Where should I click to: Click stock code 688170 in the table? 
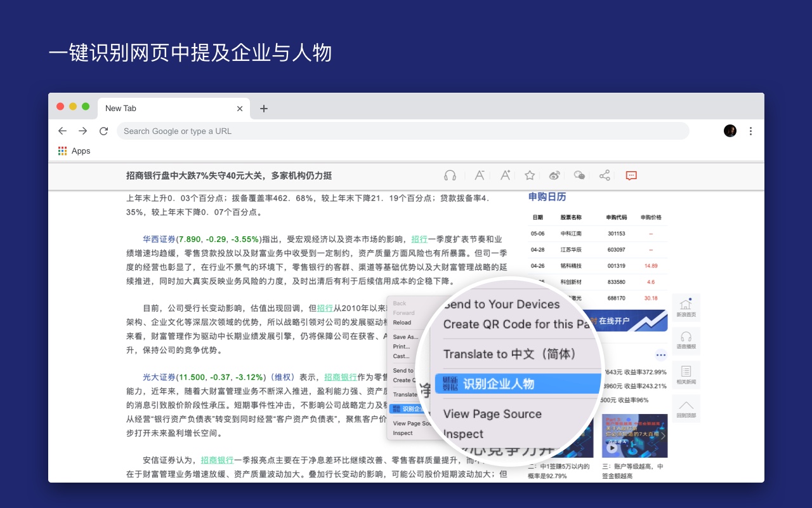click(x=616, y=298)
